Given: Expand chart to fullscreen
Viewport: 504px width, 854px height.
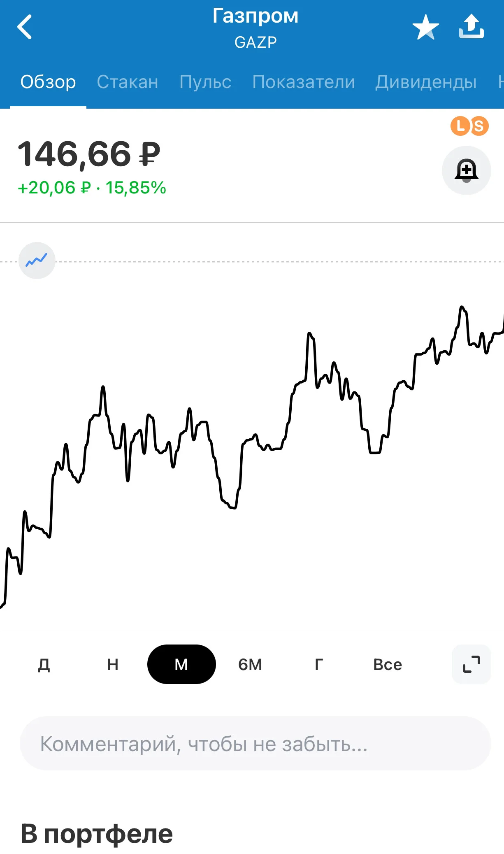Looking at the screenshot, I should tap(471, 664).
